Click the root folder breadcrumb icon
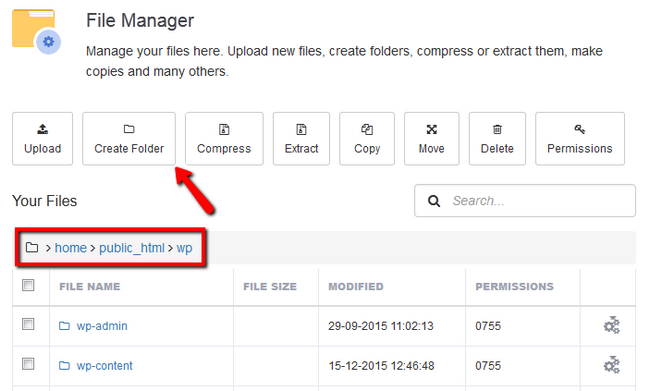 (x=32, y=248)
